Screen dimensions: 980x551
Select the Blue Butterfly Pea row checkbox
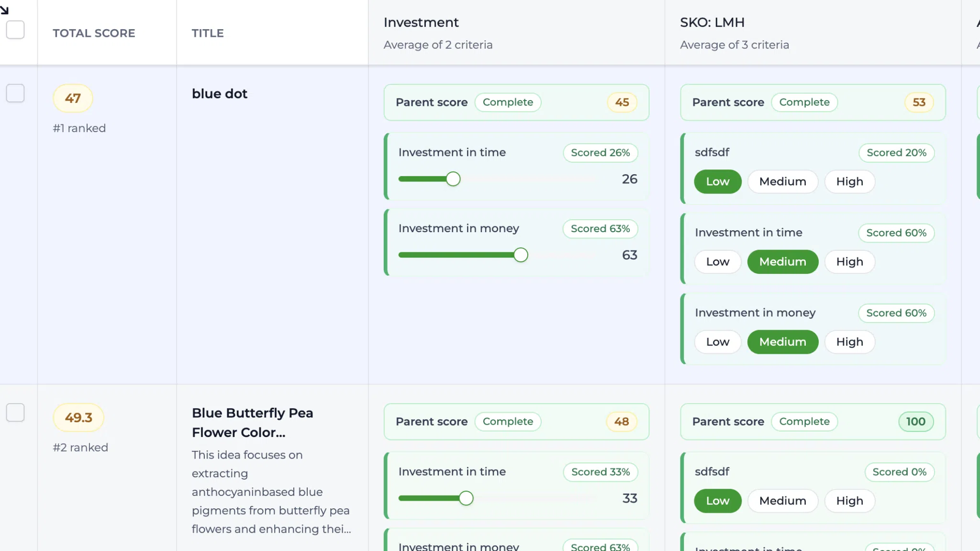click(15, 412)
